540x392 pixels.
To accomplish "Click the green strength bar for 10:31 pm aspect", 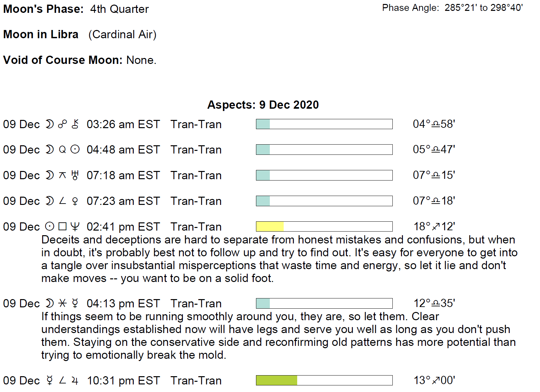I will [x=276, y=380].
